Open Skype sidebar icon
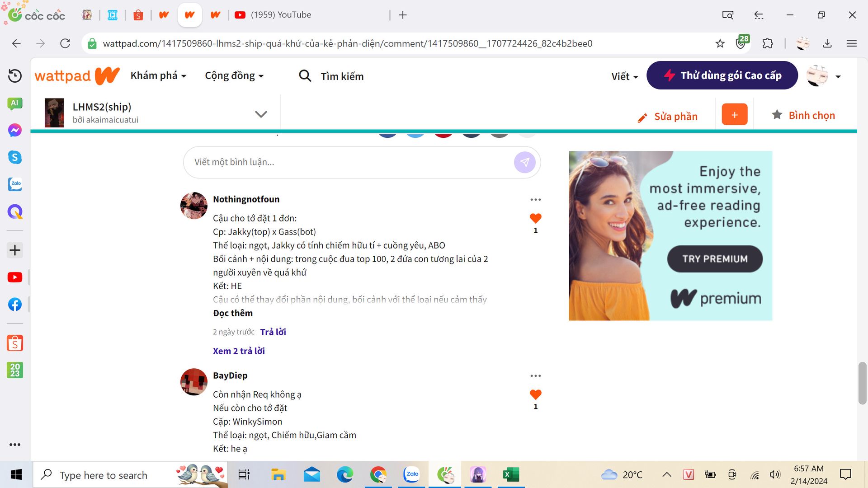Screen dimensions: 868x488 15,157
